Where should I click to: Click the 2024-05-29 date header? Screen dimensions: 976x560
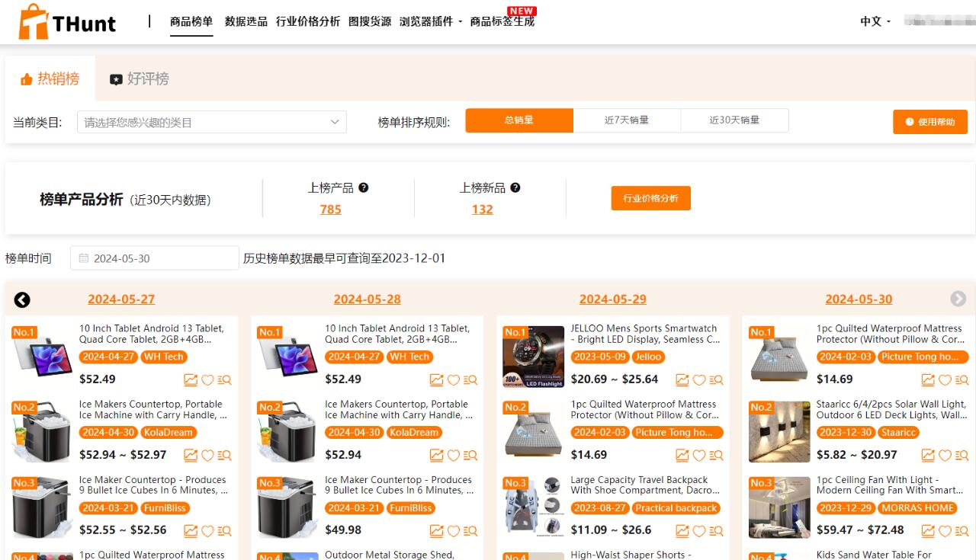pos(613,299)
